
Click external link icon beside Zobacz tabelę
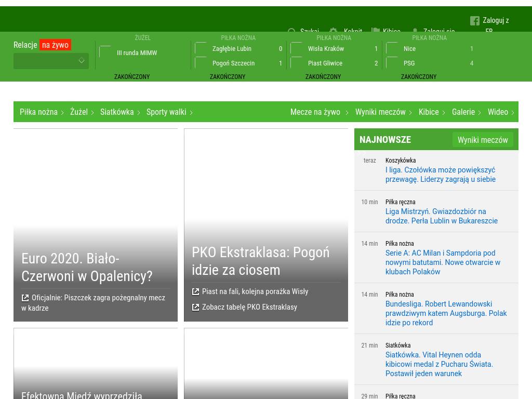[196, 308]
